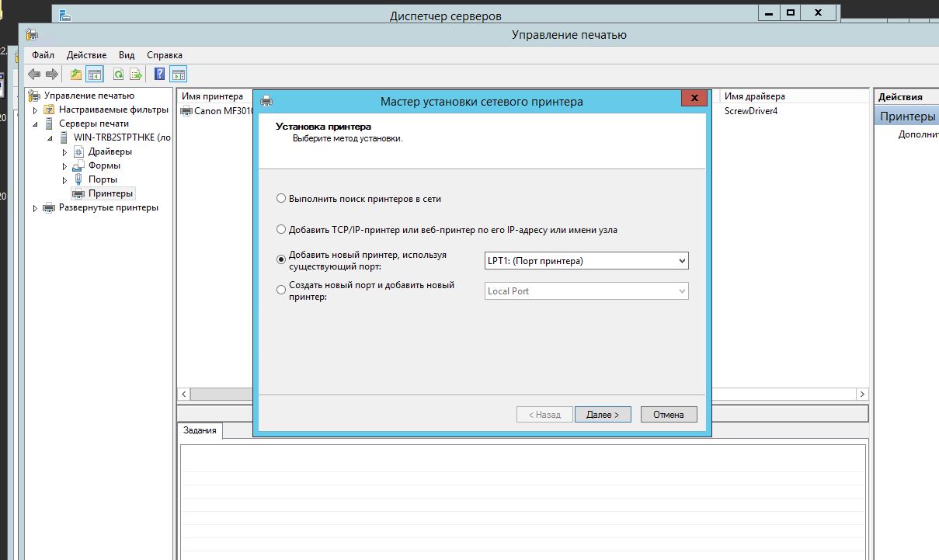
Task: Select the Принтеры tree item
Action: pyautogui.click(x=111, y=193)
